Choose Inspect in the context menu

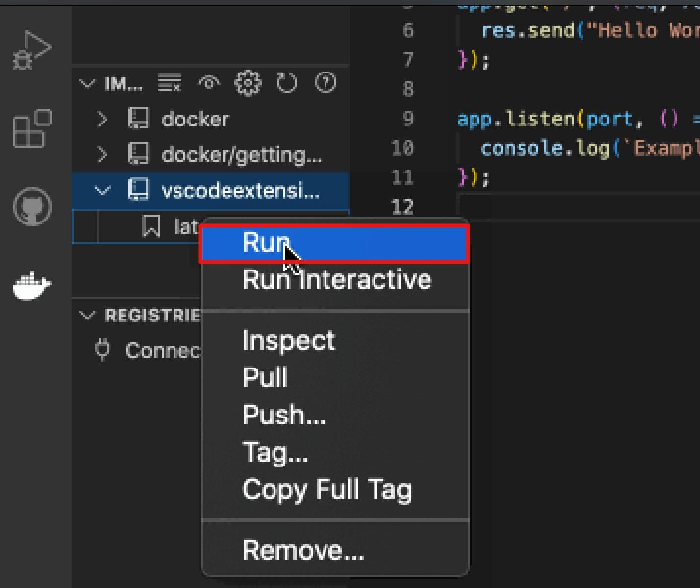click(289, 341)
